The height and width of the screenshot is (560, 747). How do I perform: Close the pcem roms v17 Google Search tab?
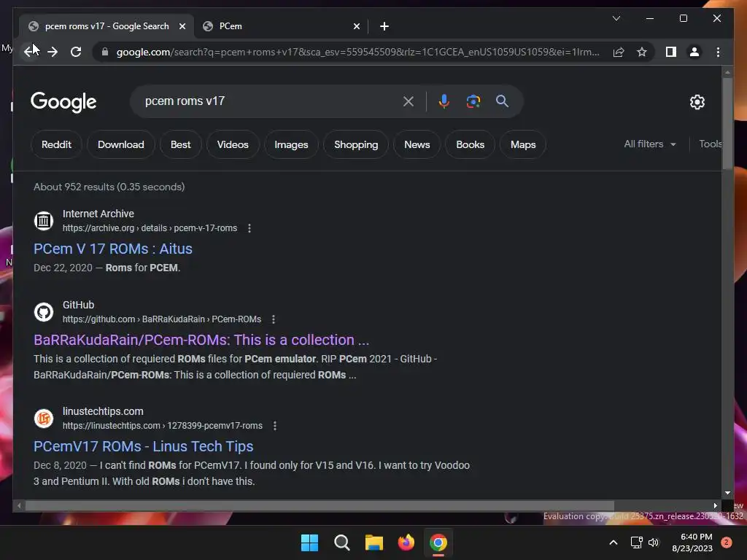click(x=182, y=26)
